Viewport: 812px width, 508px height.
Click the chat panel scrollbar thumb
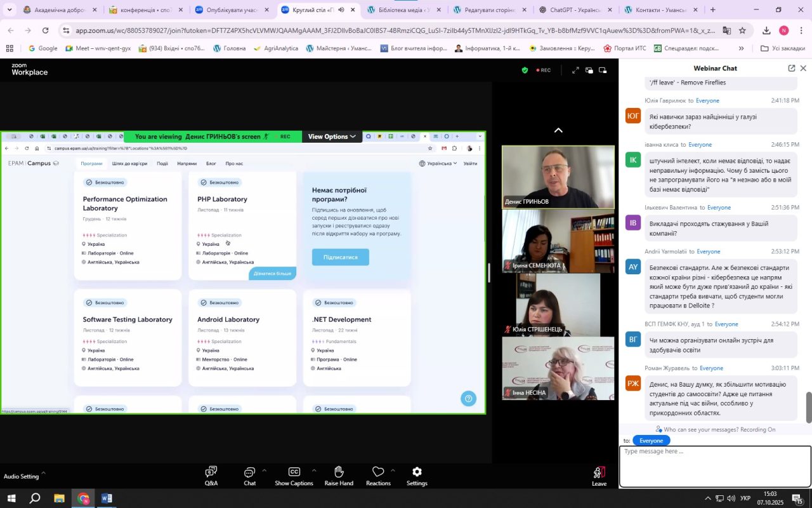pos(808,407)
